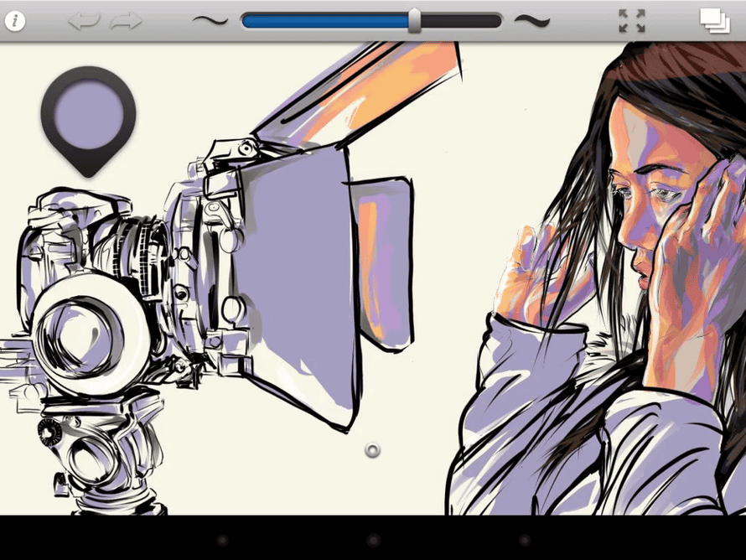
Task: Click the dark unfilled end of the brush slider
Action: pyautogui.click(x=461, y=21)
